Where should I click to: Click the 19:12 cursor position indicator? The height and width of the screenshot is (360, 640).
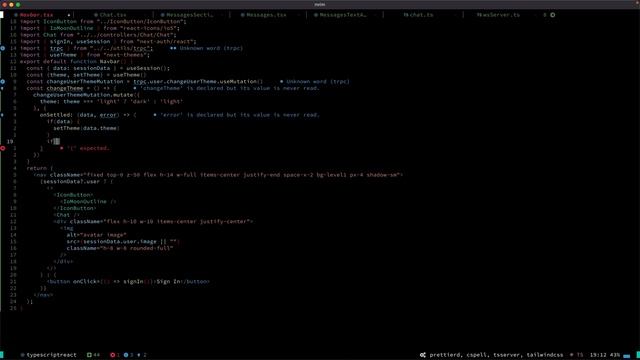coord(598,355)
